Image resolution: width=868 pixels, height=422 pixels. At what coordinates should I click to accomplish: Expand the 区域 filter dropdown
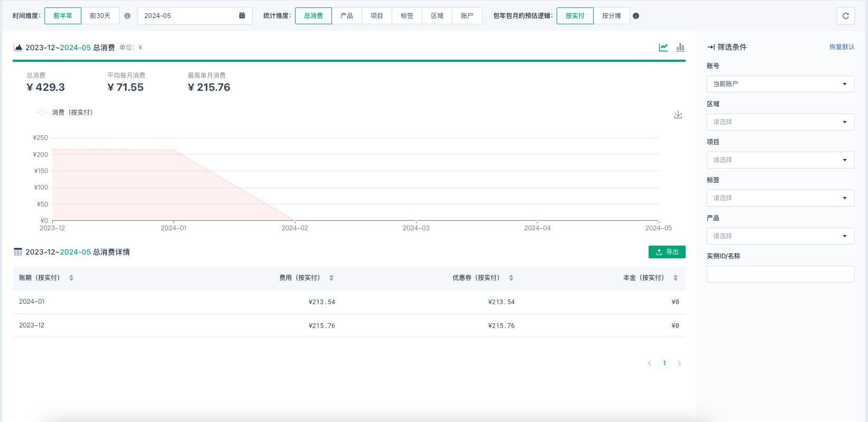(x=780, y=122)
